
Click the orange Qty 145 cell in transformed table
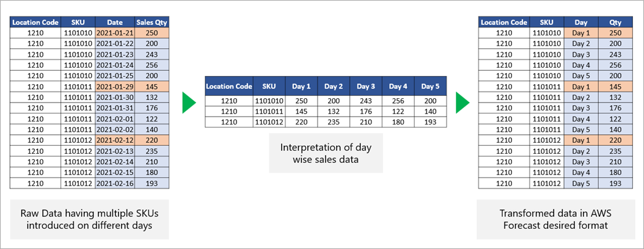click(616, 87)
